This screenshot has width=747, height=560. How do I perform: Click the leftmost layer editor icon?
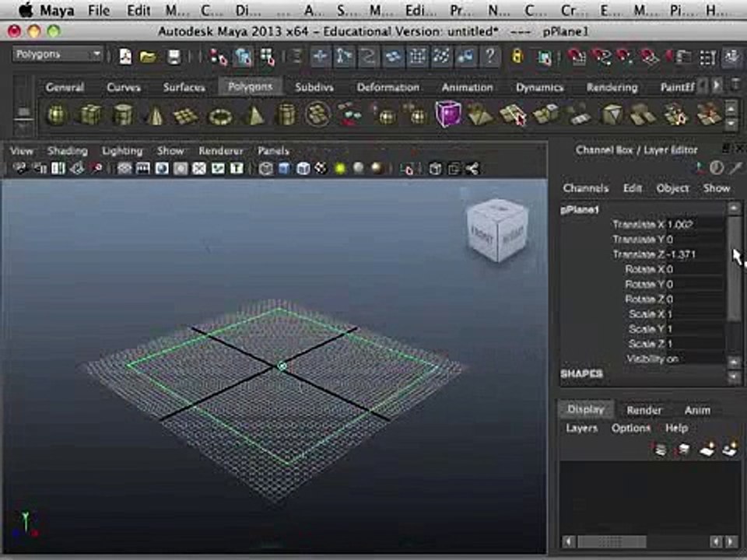(660, 449)
